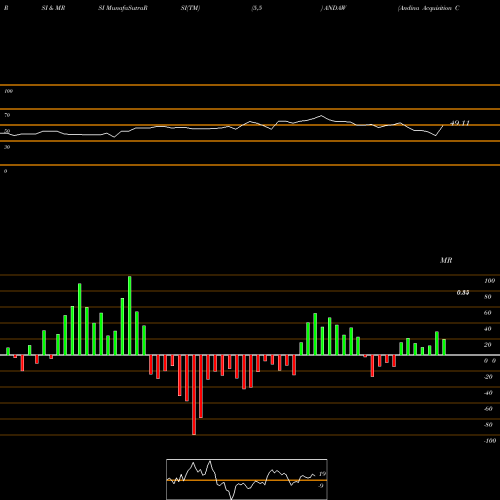Click the 60 label on MR axis

(x=488, y=313)
